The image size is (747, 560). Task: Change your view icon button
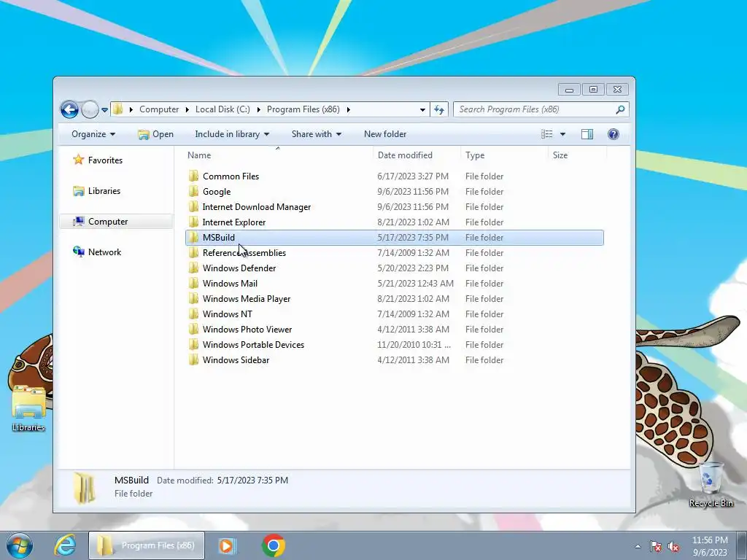tap(546, 134)
